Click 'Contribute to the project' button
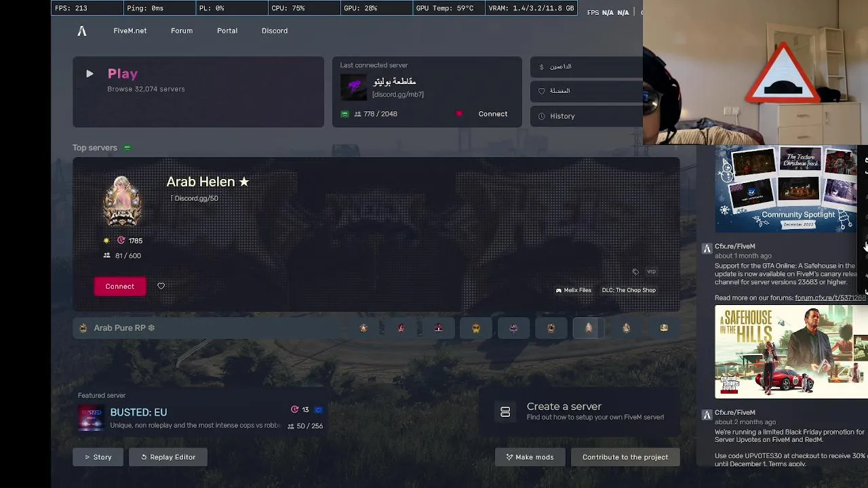The width and height of the screenshot is (868, 488). click(625, 457)
